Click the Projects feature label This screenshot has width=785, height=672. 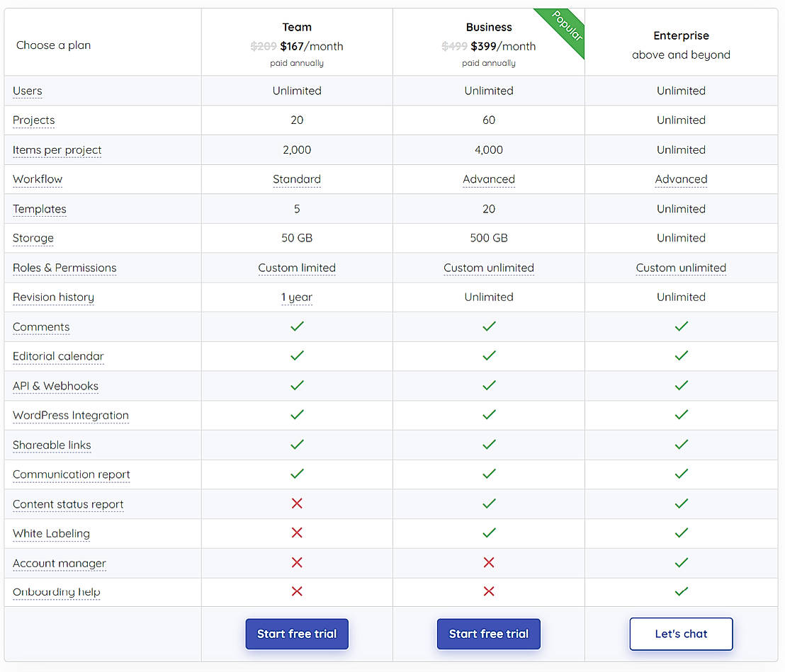click(33, 120)
